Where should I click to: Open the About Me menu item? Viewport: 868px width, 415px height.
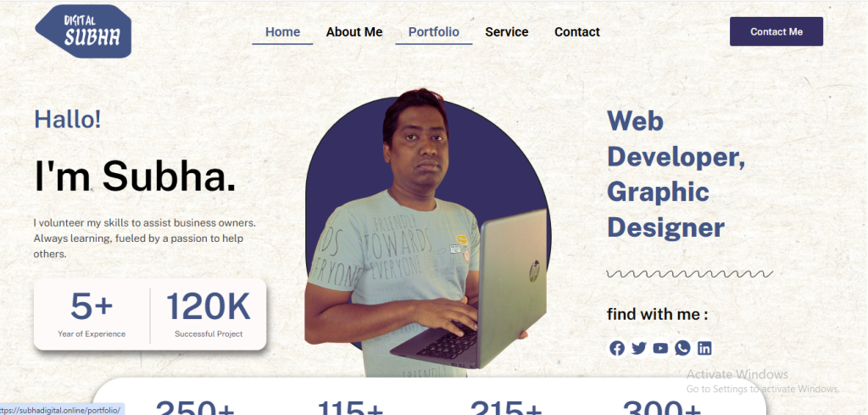coord(354,32)
